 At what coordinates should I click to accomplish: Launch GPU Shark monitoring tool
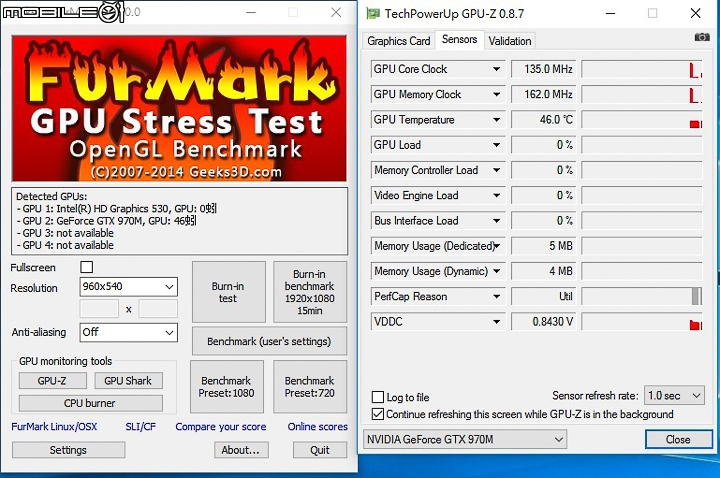point(128,381)
